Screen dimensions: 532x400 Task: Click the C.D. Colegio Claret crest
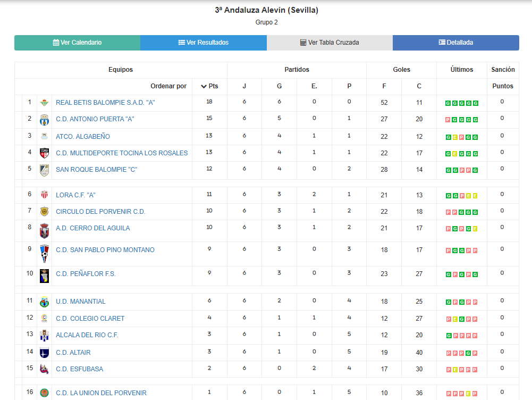pyautogui.click(x=44, y=319)
